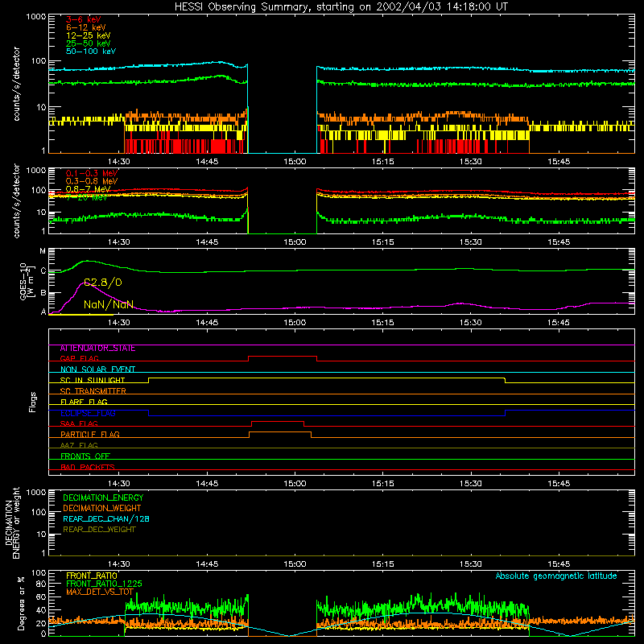Click the raised GAP_FLAG step segment

pyautogui.click(x=283, y=357)
